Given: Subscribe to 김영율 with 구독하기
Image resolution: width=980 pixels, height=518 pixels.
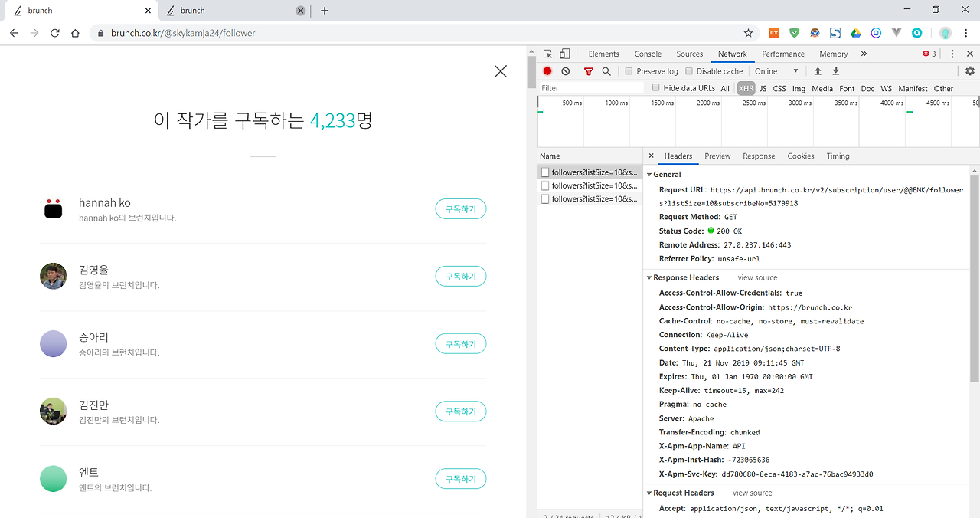Looking at the screenshot, I should pos(461,277).
